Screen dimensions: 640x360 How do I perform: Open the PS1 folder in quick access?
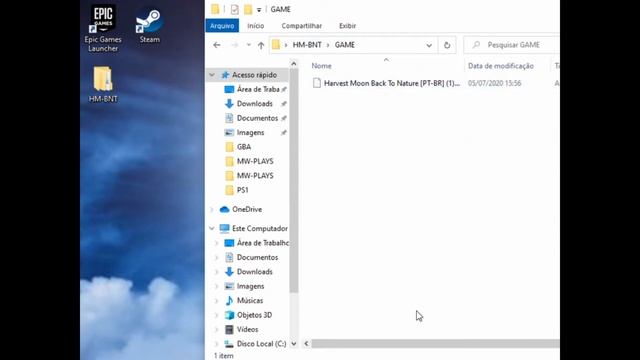242,190
